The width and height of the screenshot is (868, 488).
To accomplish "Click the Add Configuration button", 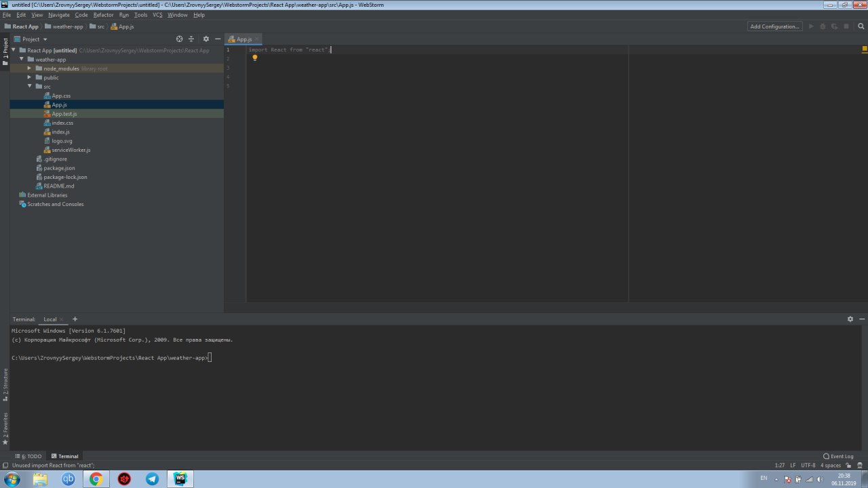I will point(774,26).
